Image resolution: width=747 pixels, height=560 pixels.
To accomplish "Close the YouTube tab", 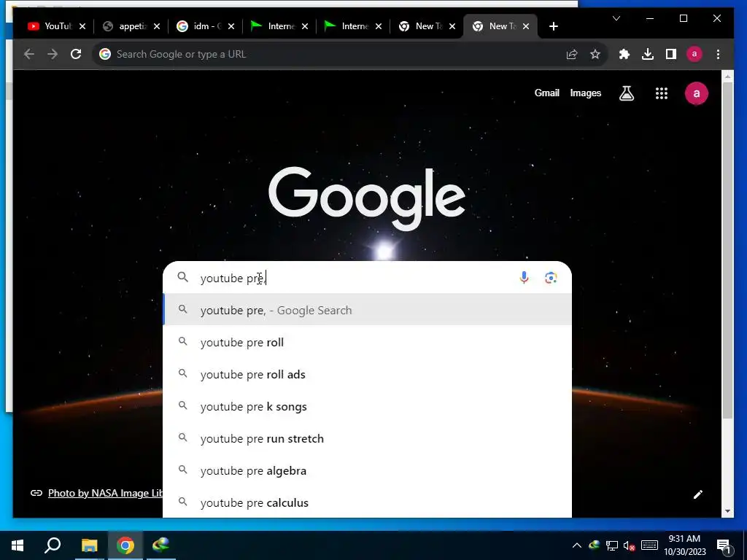I will coord(82,26).
